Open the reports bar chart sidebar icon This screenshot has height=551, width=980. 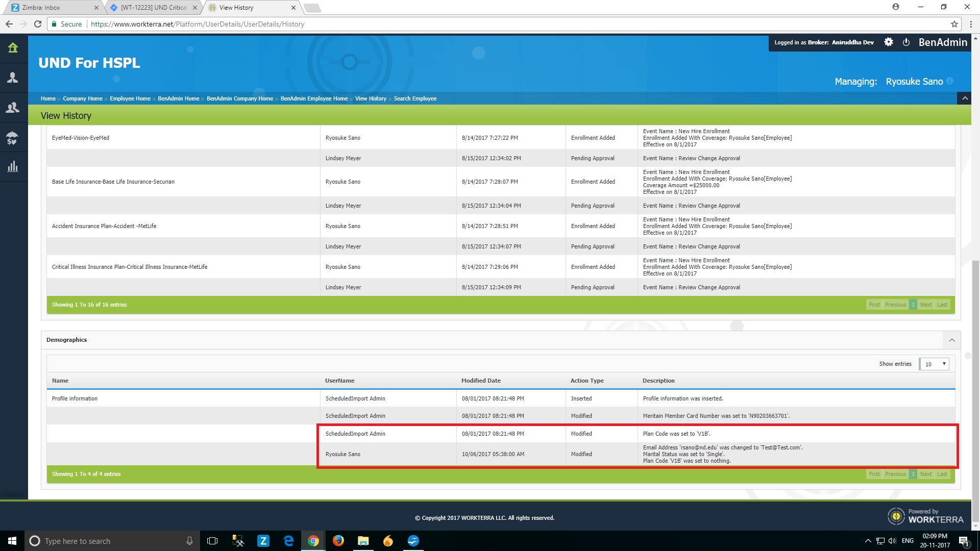click(13, 167)
